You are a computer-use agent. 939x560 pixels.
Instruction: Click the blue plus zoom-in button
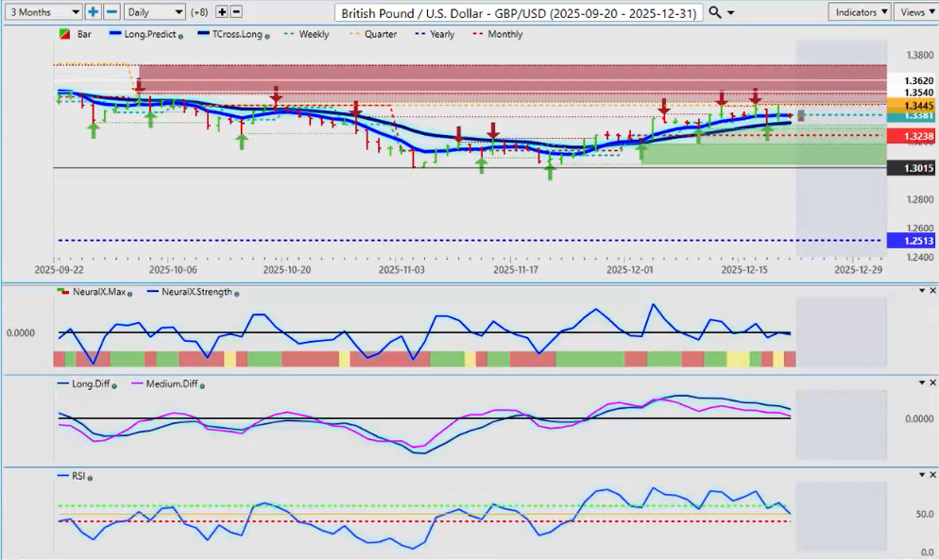(x=94, y=12)
